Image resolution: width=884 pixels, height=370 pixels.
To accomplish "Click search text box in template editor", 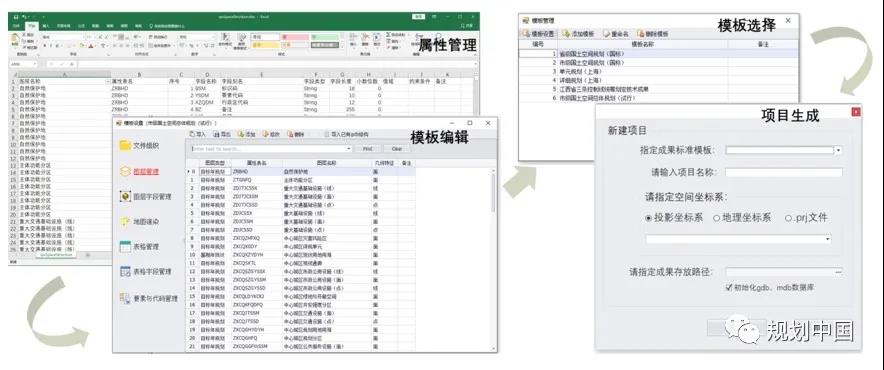I will coord(268,149).
